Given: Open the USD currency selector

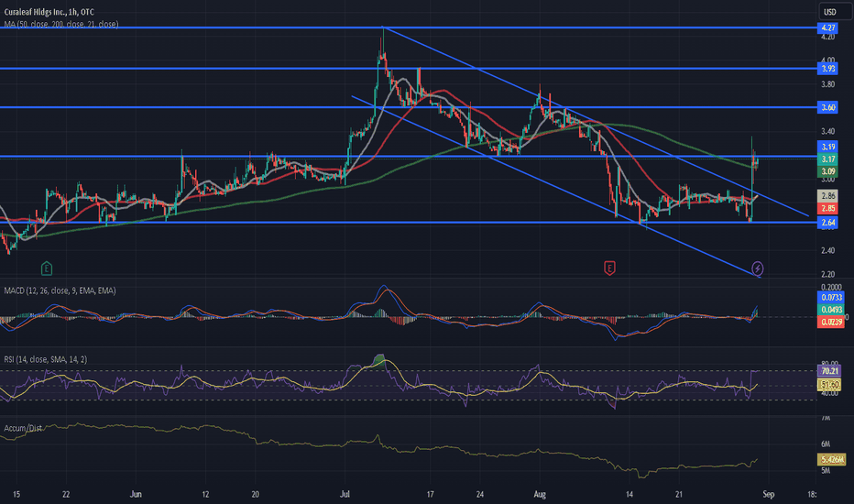Looking at the screenshot, I should 836,11.
